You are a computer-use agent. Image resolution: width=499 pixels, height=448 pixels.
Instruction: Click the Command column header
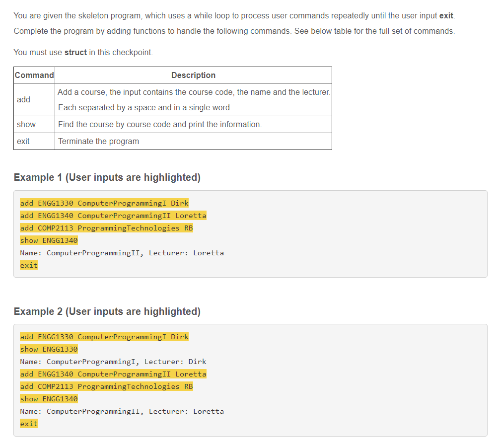click(x=34, y=75)
